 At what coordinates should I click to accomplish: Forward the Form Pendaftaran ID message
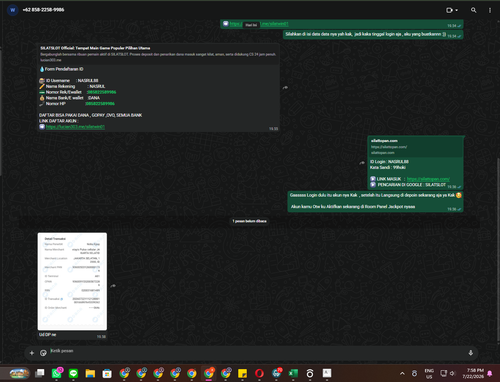[x=285, y=88]
